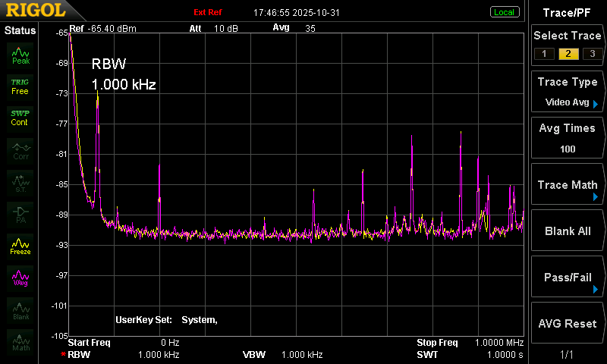Click the Blank trace status icon

(x=20, y=310)
